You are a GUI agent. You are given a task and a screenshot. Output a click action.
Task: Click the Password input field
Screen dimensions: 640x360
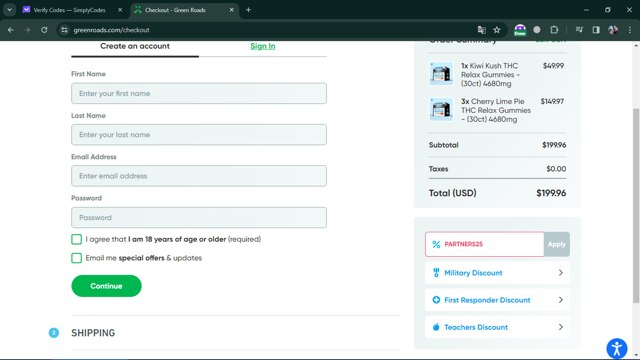coord(199,218)
